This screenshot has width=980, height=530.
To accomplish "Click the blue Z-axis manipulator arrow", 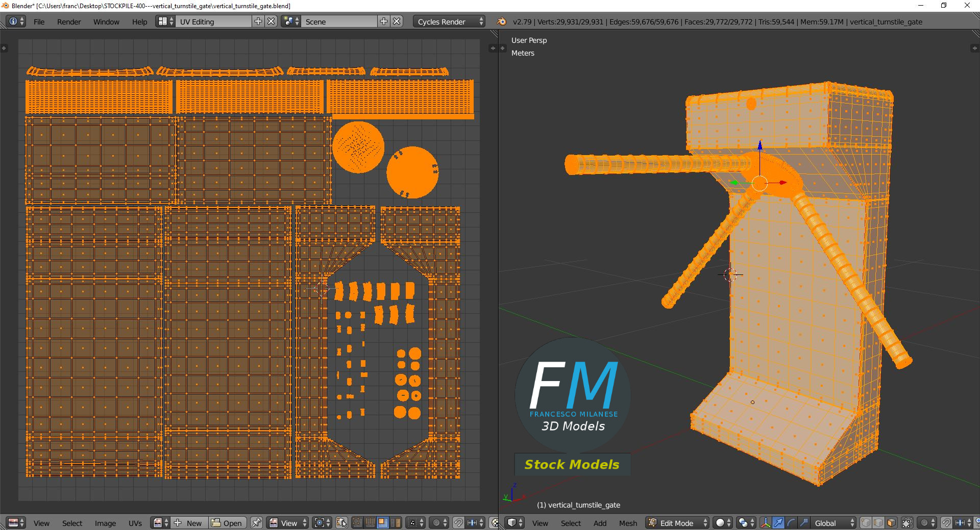I will (760, 146).
